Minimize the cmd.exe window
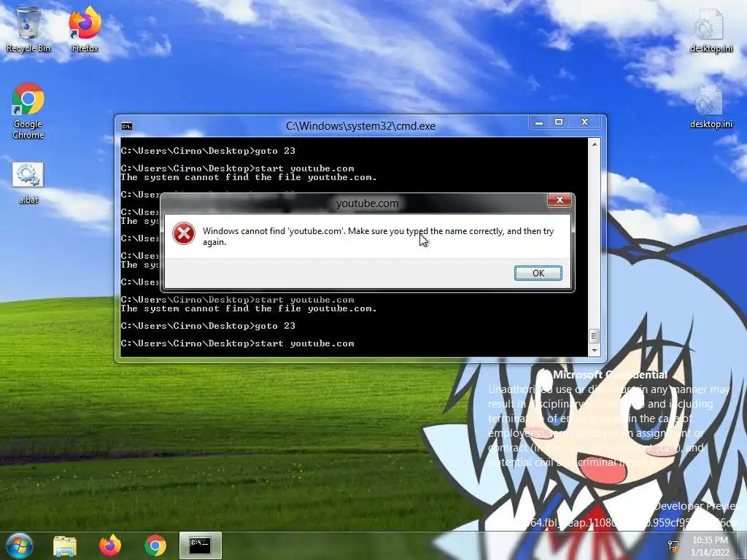The width and height of the screenshot is (747, 560). (x=539, y=122)
